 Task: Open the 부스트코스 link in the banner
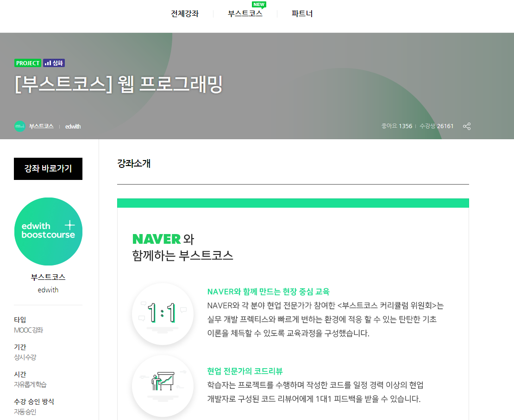coord(41,126)
